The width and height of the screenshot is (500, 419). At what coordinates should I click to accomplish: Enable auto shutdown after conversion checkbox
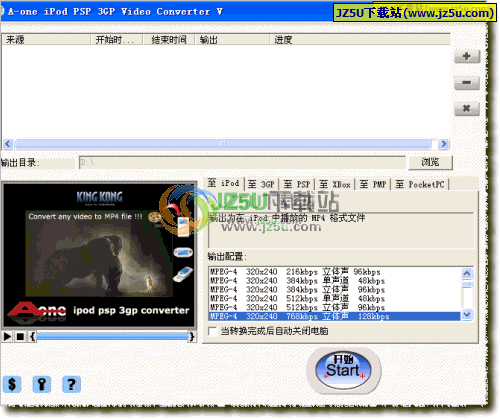[212, 331]
